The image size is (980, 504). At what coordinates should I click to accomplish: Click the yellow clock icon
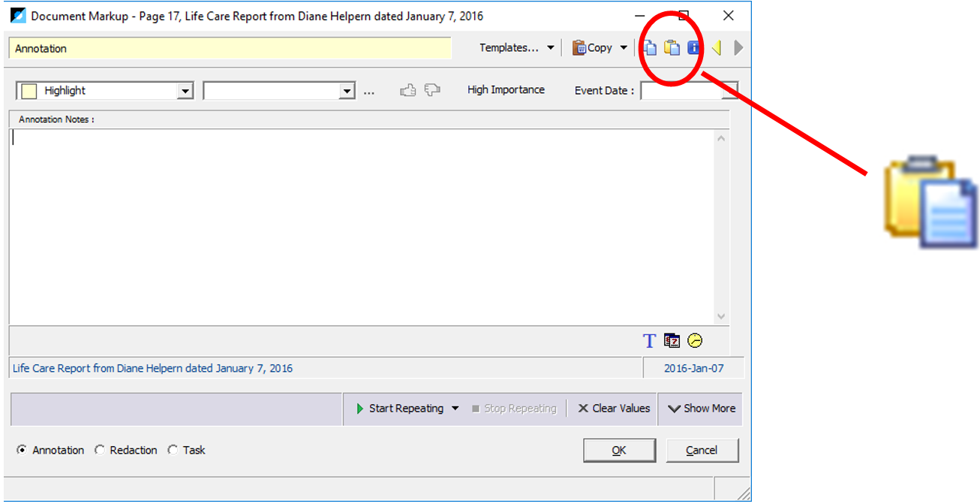pos(696,341)
